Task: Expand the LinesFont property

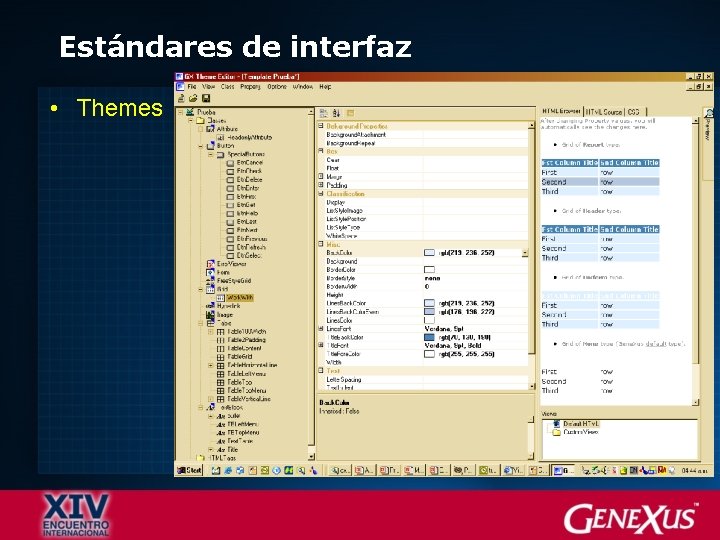Action: click(321, 329)
